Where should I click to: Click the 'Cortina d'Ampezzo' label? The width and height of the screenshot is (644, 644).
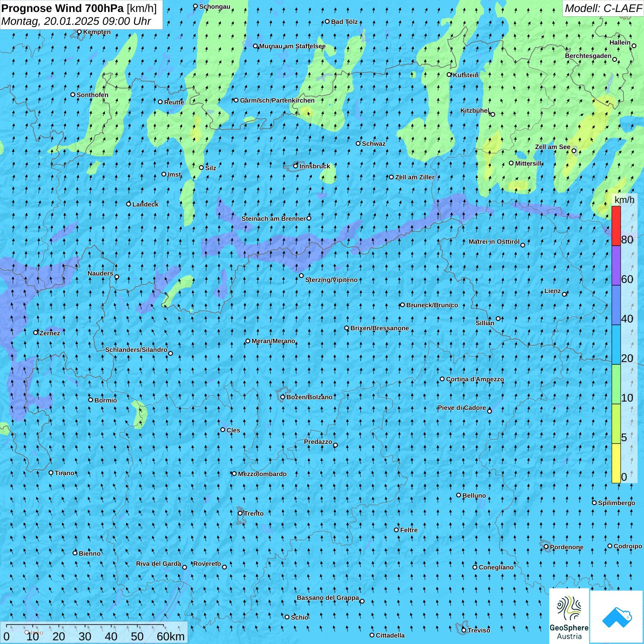(475, 379)
